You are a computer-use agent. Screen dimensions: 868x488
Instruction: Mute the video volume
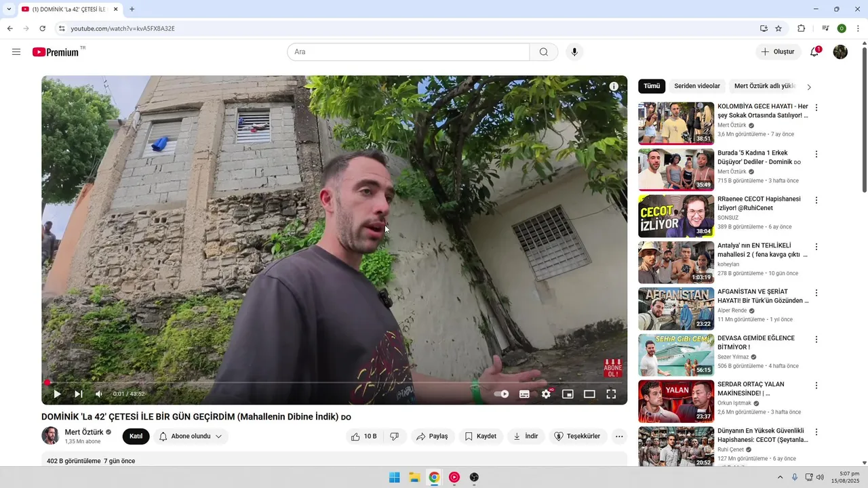click(x=99, y=394)
